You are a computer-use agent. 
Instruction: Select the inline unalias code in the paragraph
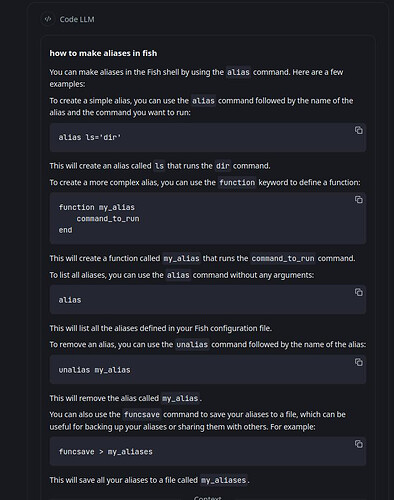click(192, 344)
